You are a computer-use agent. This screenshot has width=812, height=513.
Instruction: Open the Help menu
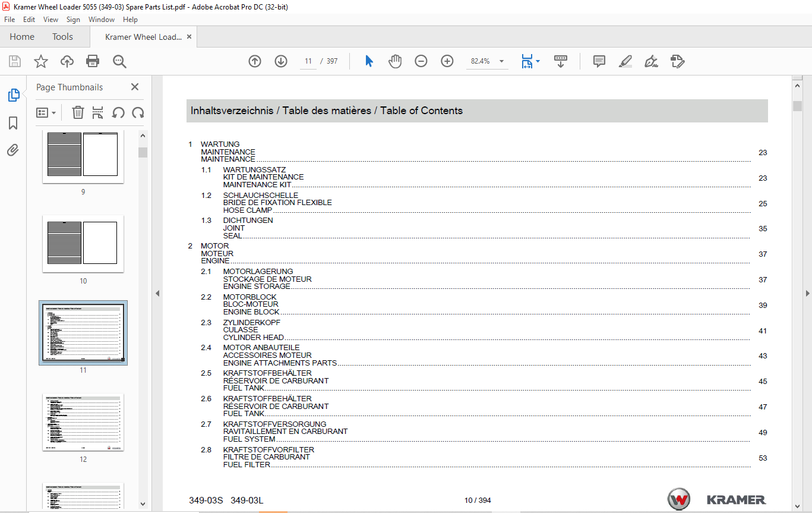pos(130,20)
